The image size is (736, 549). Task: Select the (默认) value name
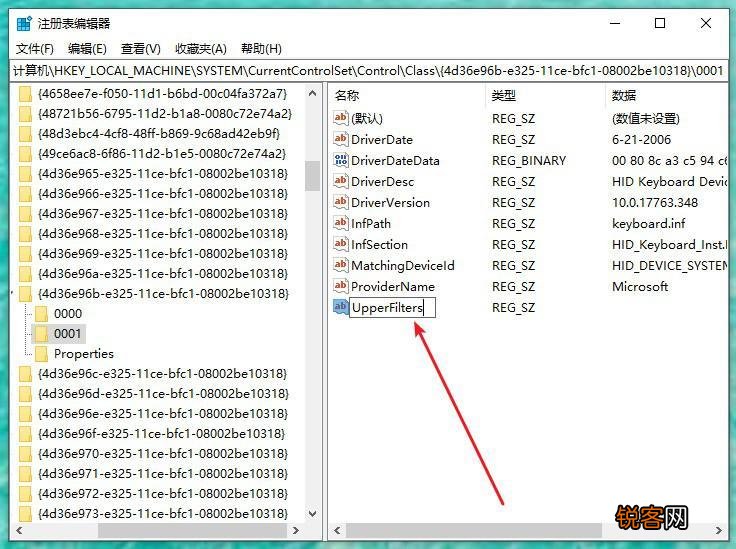click(x=367, y=118)
